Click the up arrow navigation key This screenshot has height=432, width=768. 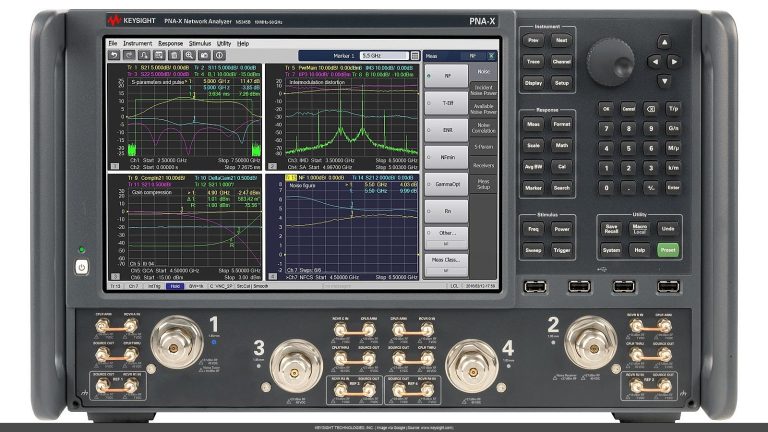(664, 42)
